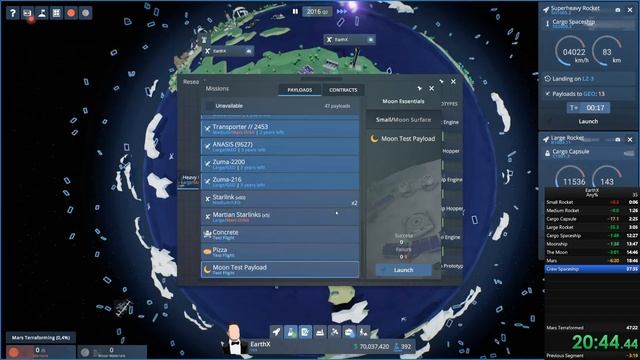This screenshot has width=640, height=360.
Task: Click the Small/Moon Surface label
Action: (x=403, y=120)
